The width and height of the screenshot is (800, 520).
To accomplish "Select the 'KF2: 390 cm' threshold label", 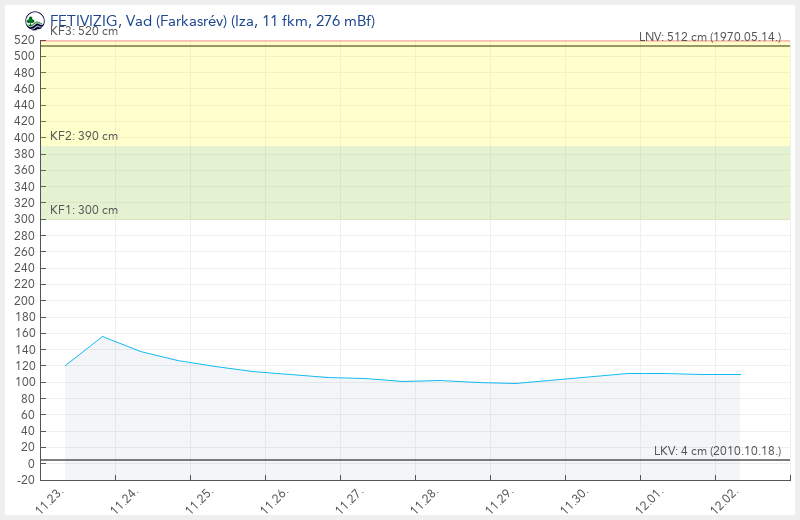I will tap(83, 136).
